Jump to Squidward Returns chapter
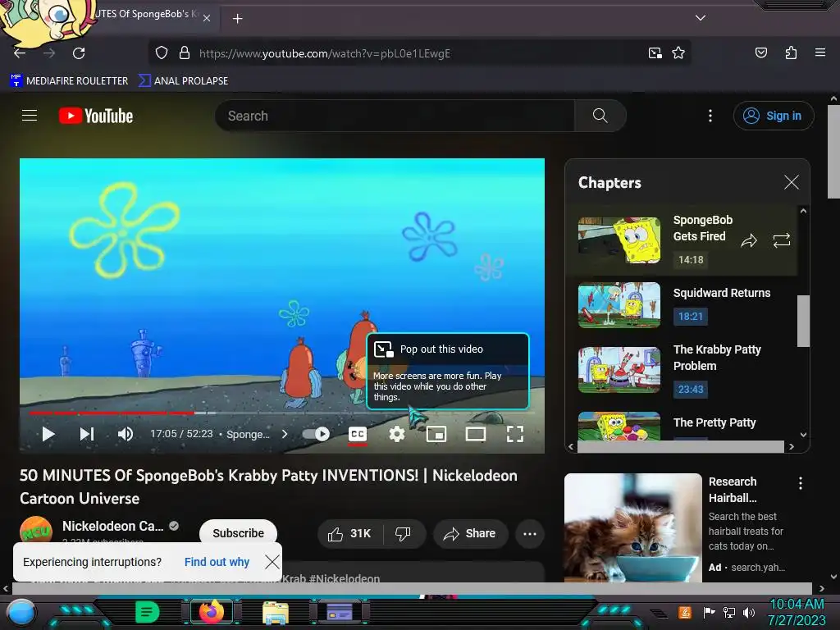The width and height of the screenshot is (840, 630). pyautogui.click(x=722, y=293)
